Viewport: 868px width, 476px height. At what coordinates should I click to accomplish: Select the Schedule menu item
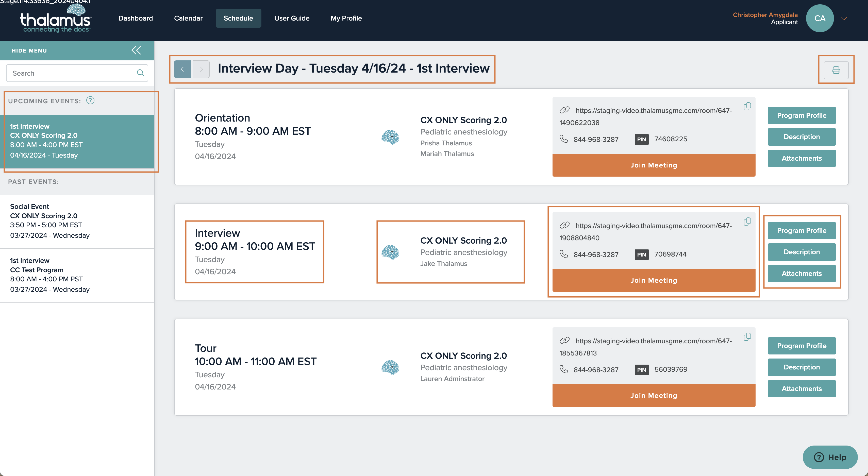point(238,18)
